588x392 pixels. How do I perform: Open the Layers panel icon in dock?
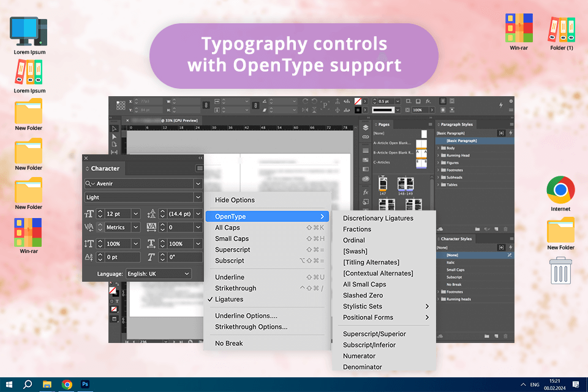tap(366, 127)
